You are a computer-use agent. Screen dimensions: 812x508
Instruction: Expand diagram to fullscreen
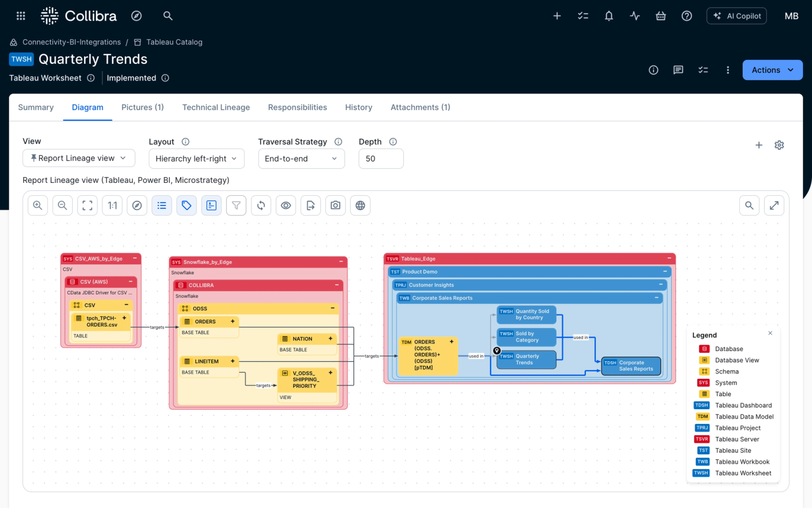[x=774, y=205]
